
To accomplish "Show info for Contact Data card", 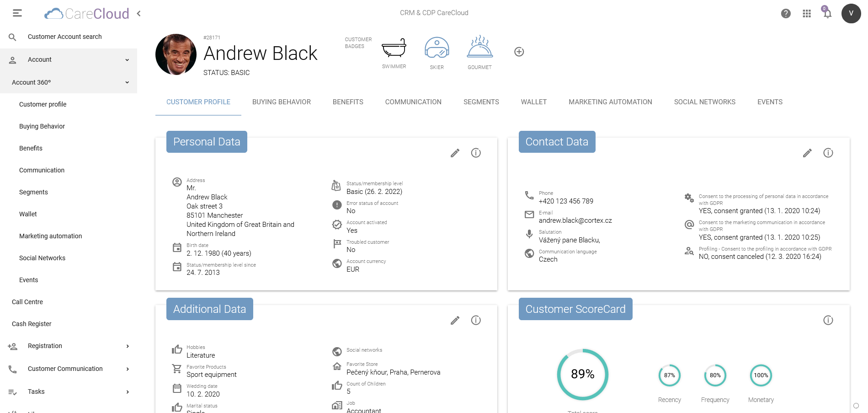I will pos(828,153).
